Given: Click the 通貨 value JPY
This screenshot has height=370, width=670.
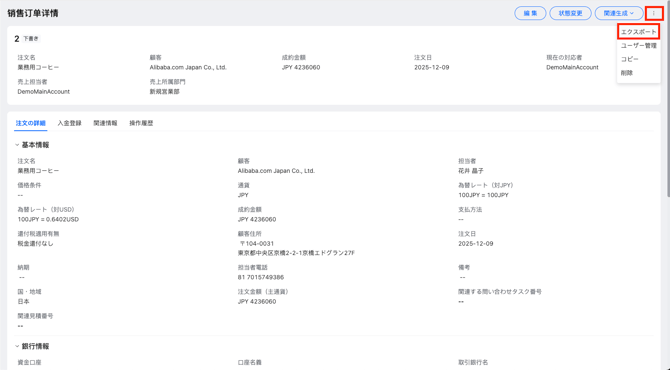Looking at the screenshot, I should (243, 195).
